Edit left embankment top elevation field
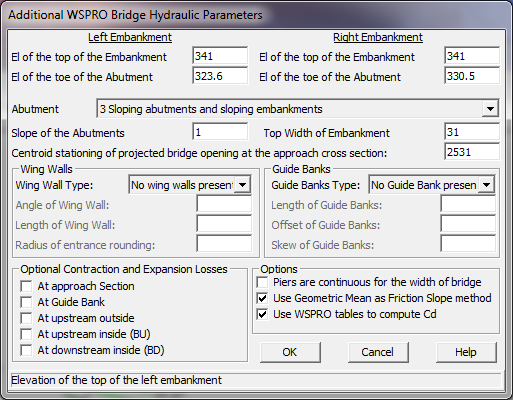513x400 pixels. coord(220,56)
